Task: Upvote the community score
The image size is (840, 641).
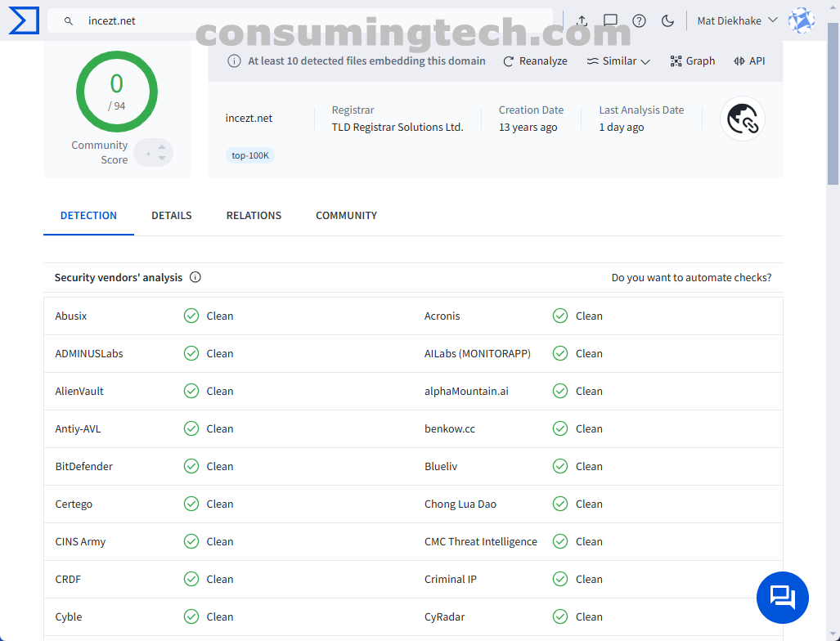Action: click(x=162, y=147)
